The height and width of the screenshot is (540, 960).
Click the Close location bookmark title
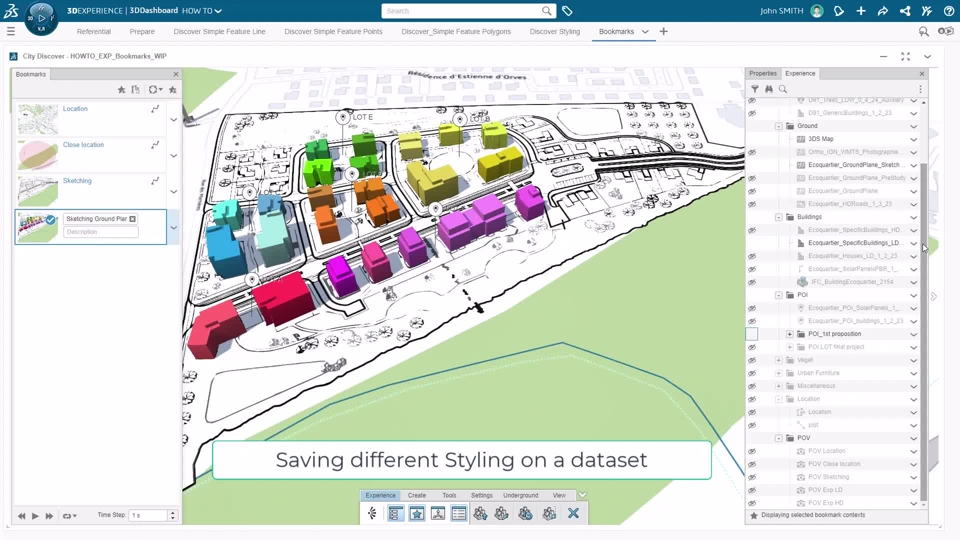tap(83, 144)
